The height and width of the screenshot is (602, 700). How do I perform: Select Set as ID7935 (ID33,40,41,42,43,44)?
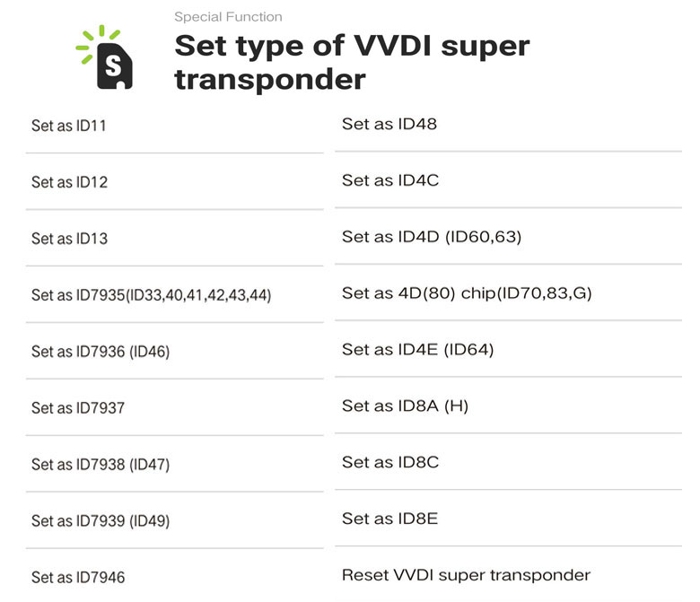point(151,295)
